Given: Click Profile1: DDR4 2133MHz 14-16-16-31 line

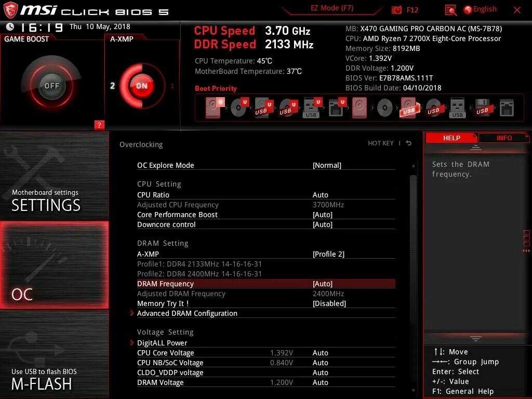Looking at the screenshot, I should [199, 263].
